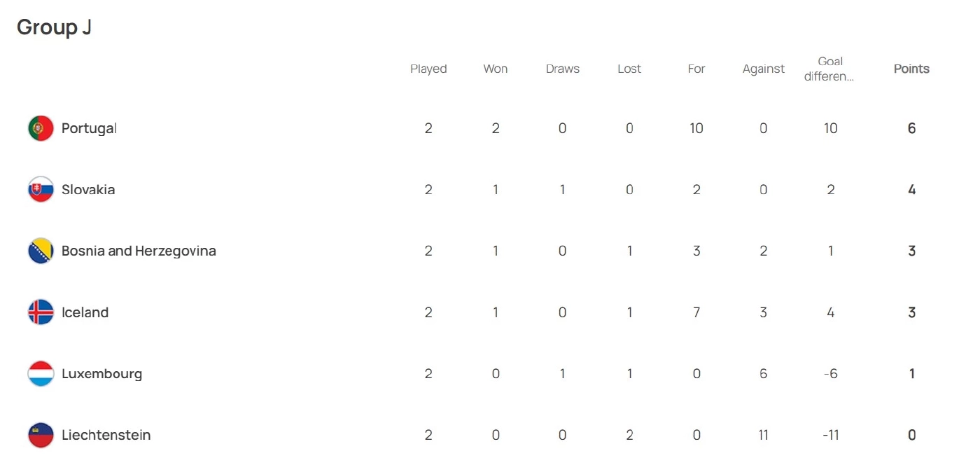
Task: Click the Portugal flag icon
Action: 41,128
